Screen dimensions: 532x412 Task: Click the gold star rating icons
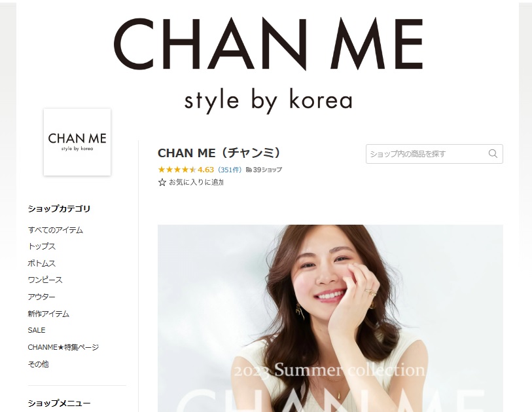(177, 170)
